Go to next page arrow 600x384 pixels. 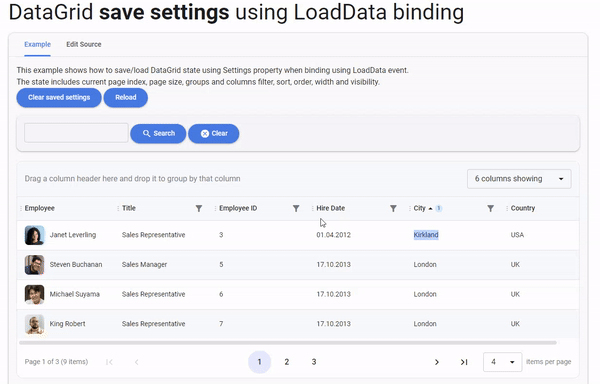point(437,362)
